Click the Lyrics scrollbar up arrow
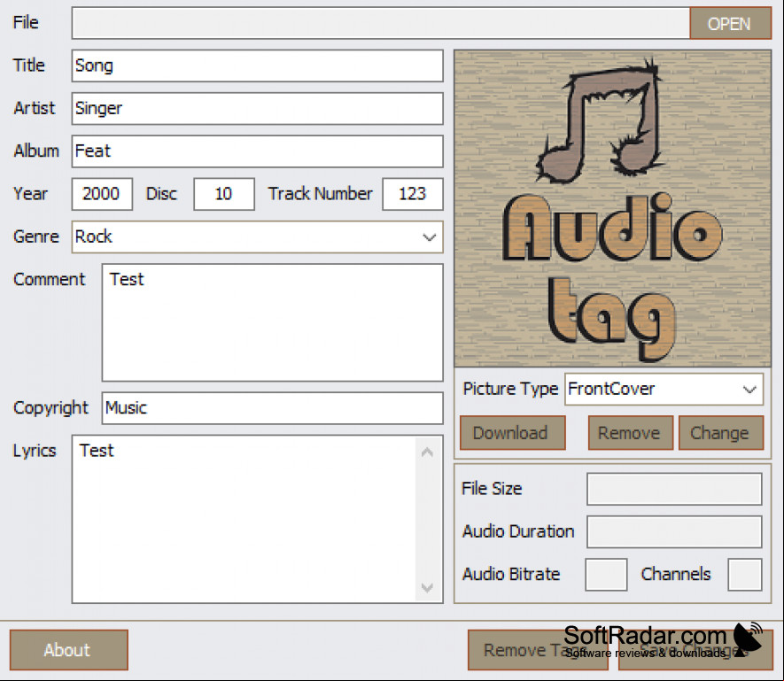784x681 pixels. tap(427, 453)
